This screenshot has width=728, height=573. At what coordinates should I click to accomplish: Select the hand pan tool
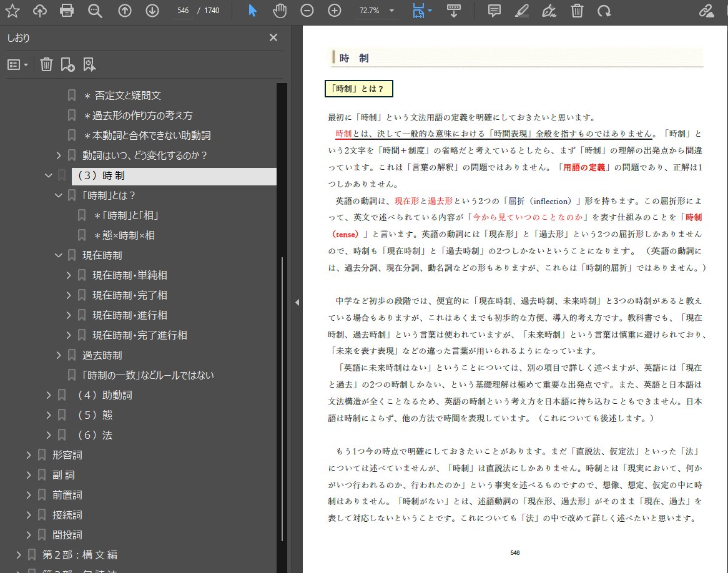point(280,10)
